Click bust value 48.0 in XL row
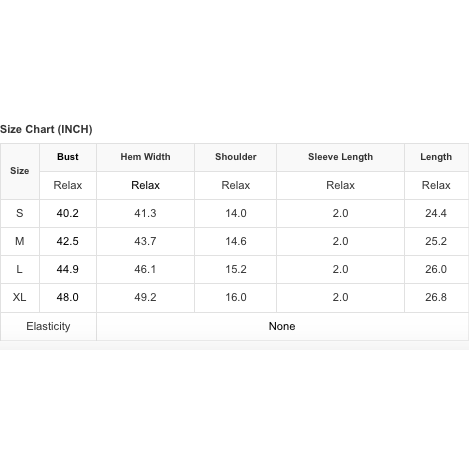This screenshot has height=469, width=469. click(x=68, y=297)
